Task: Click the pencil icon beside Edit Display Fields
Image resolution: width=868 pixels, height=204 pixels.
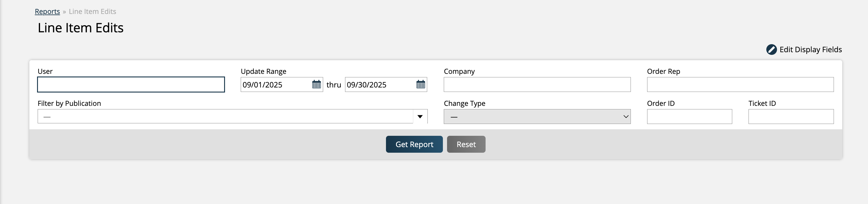Action: 771,50
